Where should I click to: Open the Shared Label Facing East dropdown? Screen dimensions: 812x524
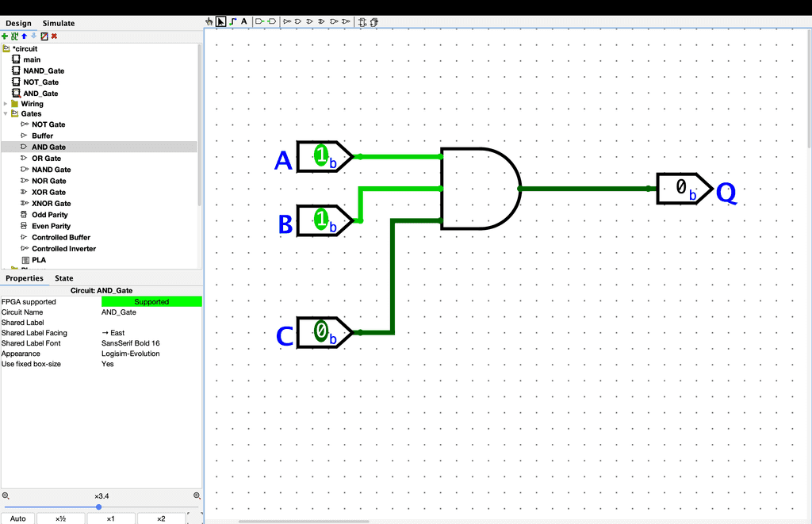pyautogui.click(x=151, y=333)
